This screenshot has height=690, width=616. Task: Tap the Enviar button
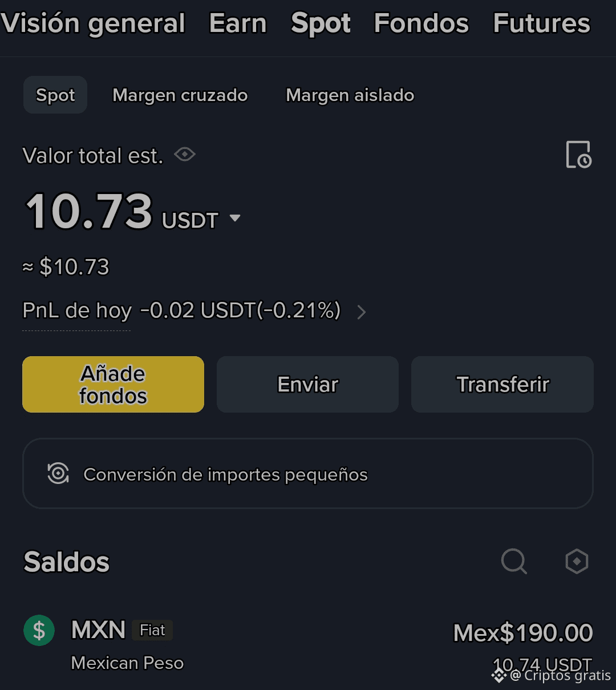307,384
